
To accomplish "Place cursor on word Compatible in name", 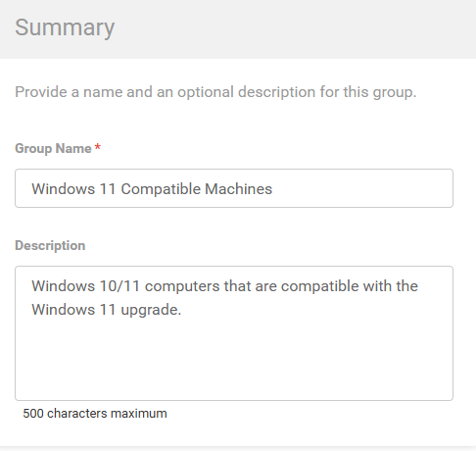I will click(161, 189).
